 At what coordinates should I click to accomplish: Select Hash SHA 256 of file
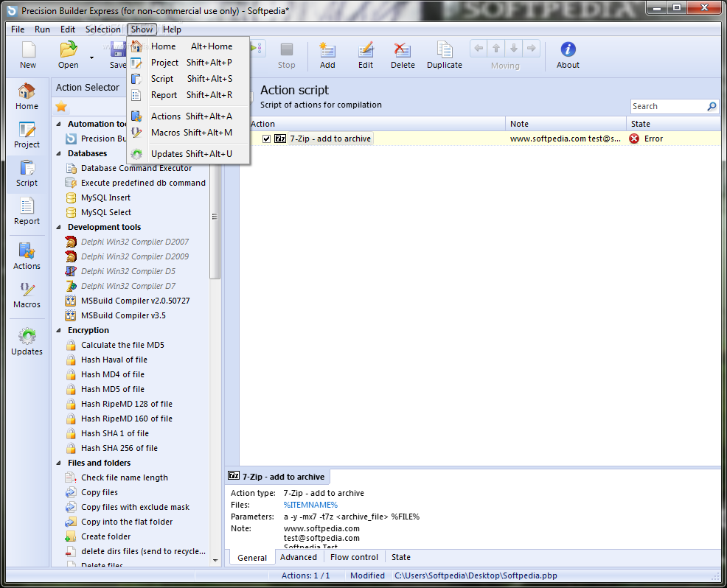pos(119,449)
